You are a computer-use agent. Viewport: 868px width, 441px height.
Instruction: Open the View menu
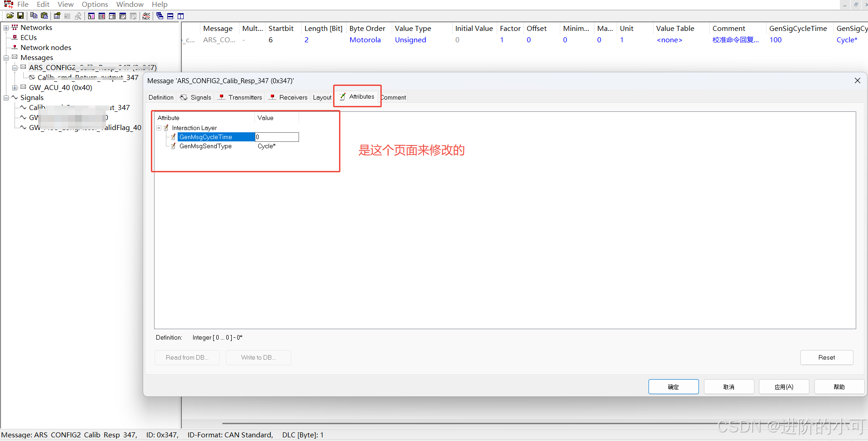click(x=65, y=4)
